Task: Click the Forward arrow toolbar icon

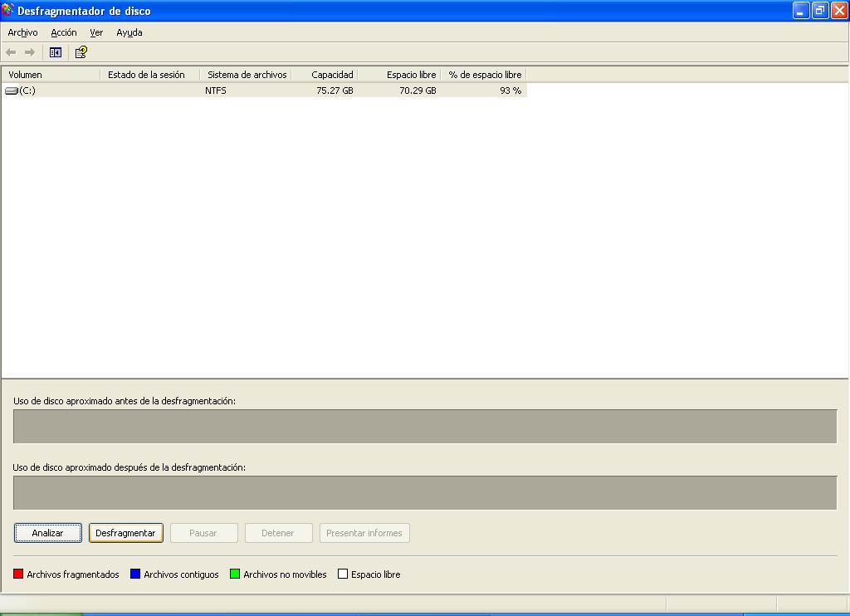Action: pos(30,52)
